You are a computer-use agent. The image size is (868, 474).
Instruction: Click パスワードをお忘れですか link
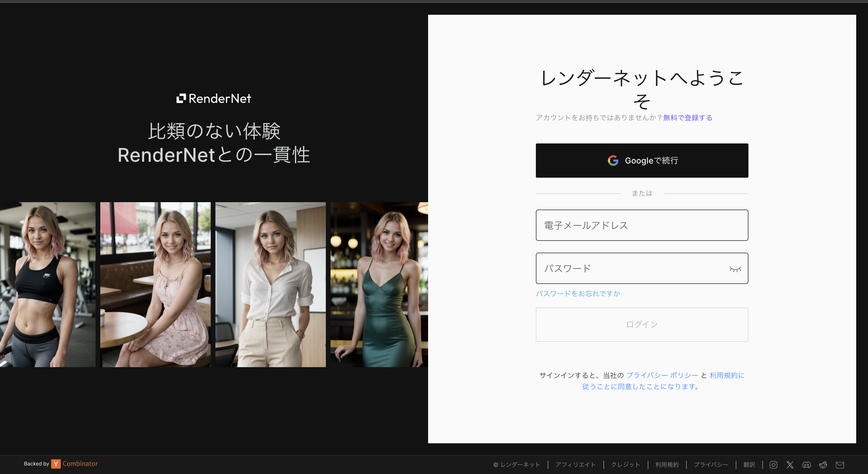pos(578,293)
